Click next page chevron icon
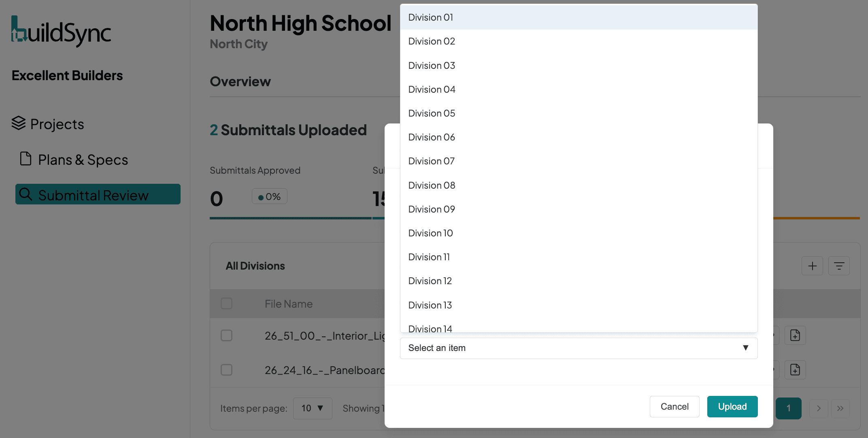This screenshot has width=868, height=438. (x=819, y=408)
